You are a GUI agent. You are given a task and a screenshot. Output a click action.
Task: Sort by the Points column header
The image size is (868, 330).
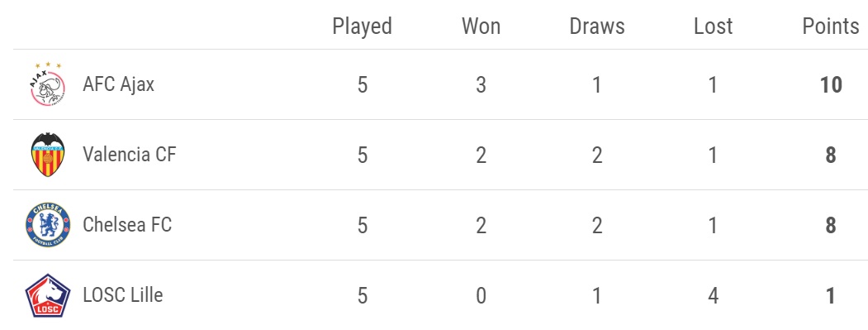(830, 26)
